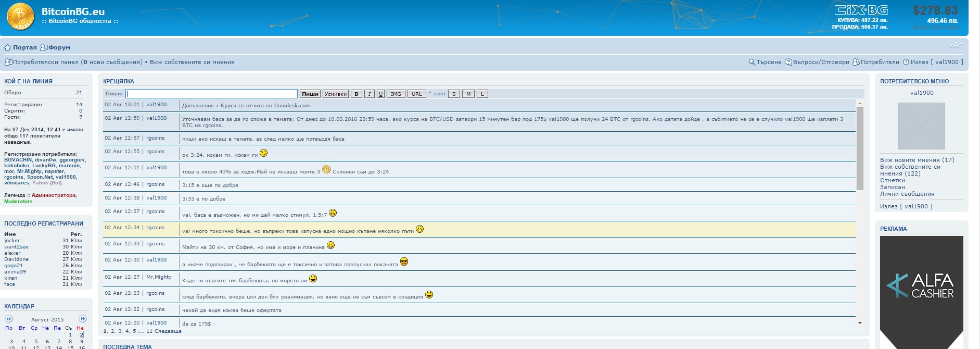The height and width of the screenshot is (349, 980).
Task: Open newly registered user jocker
Action: point(12,241)
